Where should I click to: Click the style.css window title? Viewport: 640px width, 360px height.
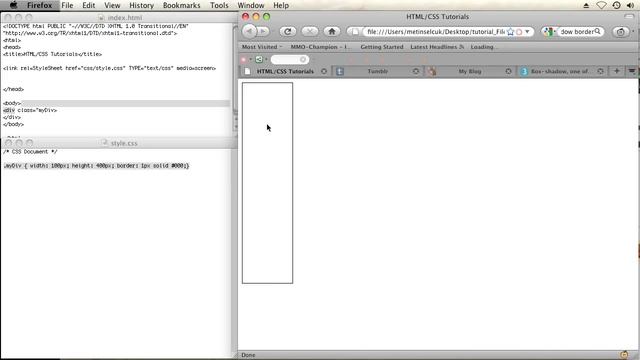pos(124,143)
